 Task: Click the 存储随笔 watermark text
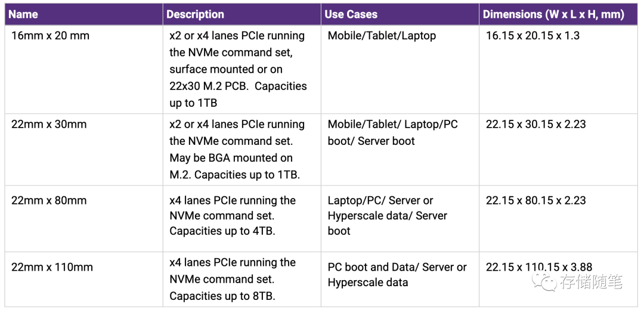point(592,281)
